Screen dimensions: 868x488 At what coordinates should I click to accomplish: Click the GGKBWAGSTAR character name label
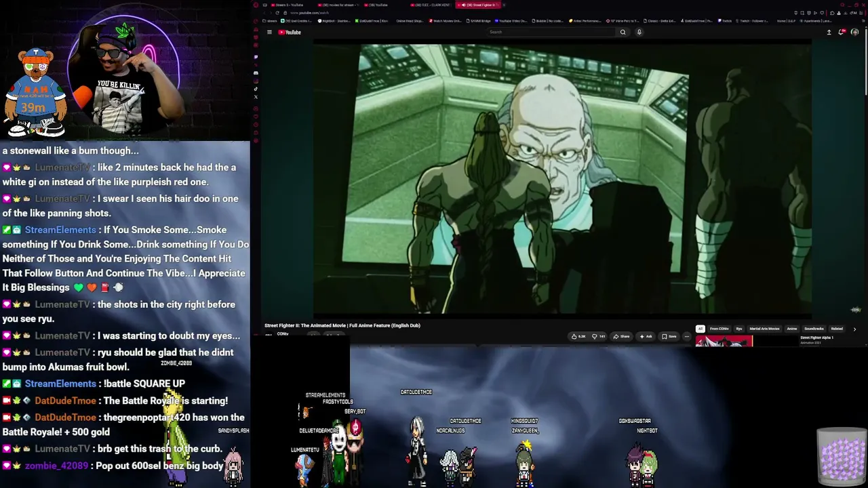[635, 421]
